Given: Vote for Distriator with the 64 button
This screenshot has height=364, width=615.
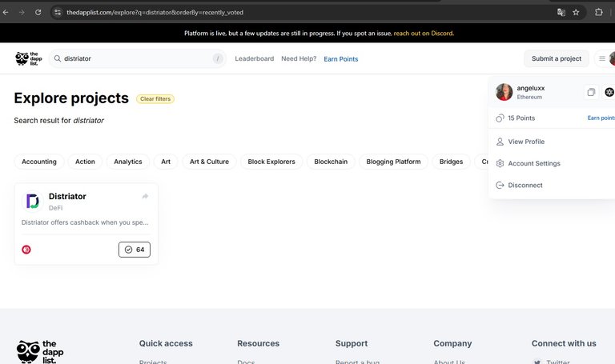Looking at the screenshot, I should click(135, 250).
